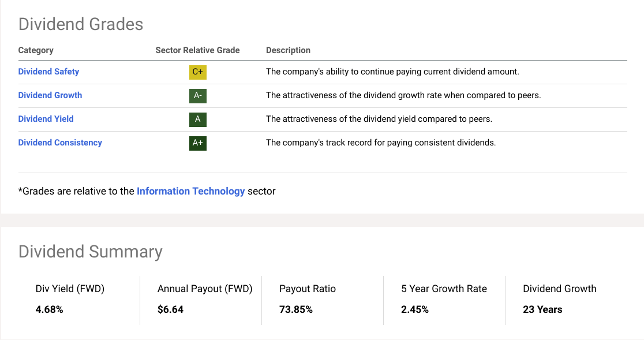This screenshot has height=340, width=644.
Task: Open the Dividend Yield category link
Action: tap(46, 119)
